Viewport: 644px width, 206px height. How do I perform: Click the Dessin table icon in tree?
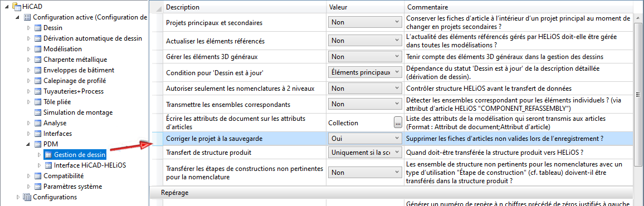[38, 28]
